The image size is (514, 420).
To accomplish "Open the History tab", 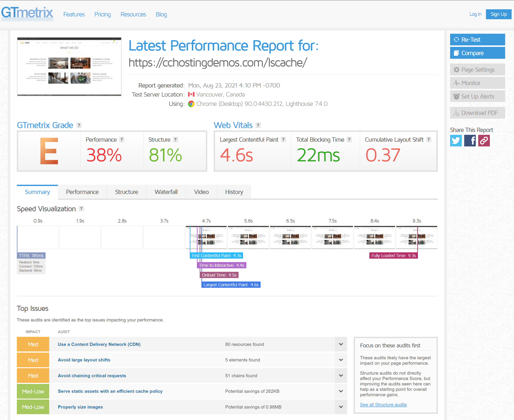I will (234, 192).
